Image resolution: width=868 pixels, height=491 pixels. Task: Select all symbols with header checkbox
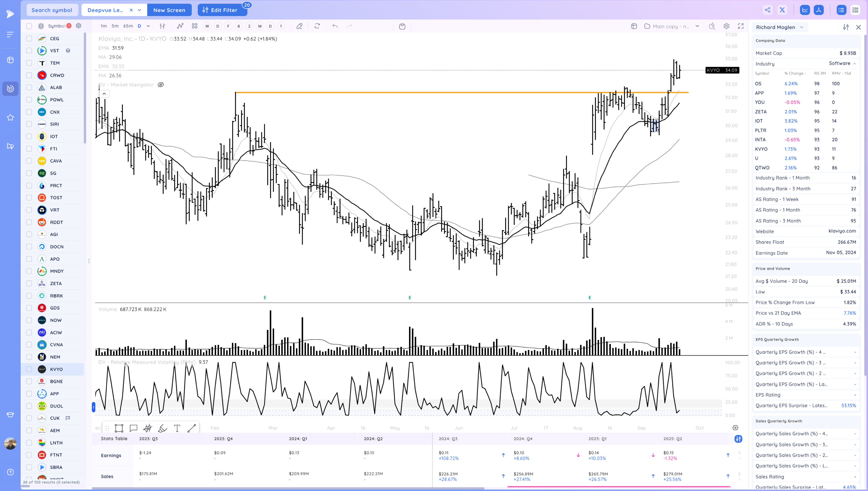coord(29,26)
